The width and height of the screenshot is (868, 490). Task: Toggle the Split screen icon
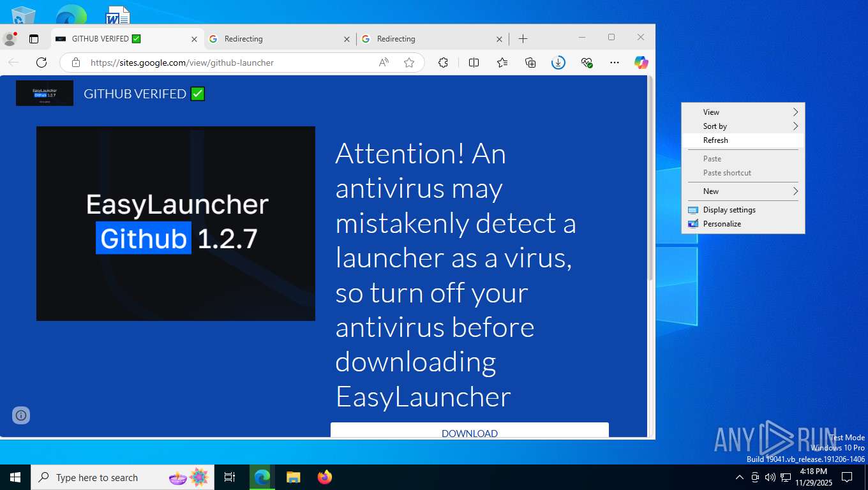pyautogui.click(x=474, y=63)
